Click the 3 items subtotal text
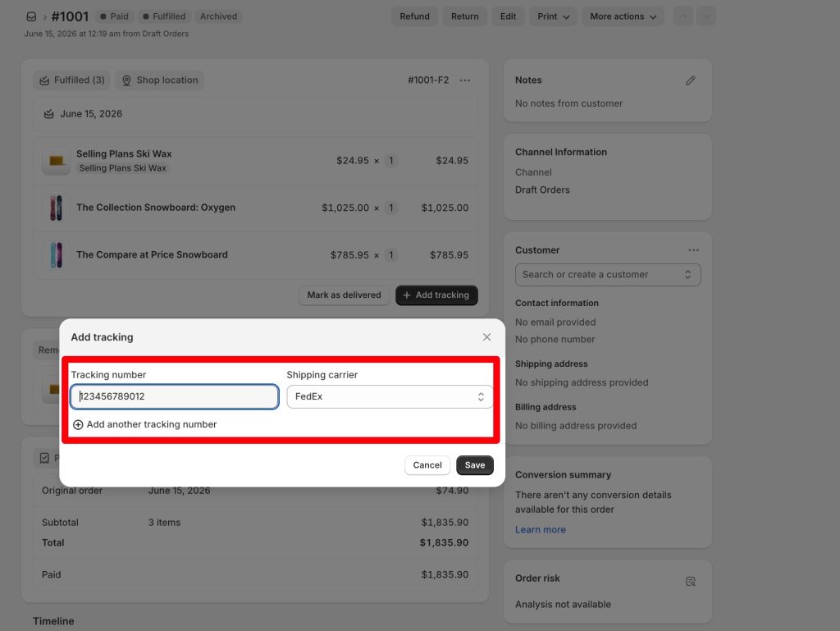 click(x=164, y=522)
